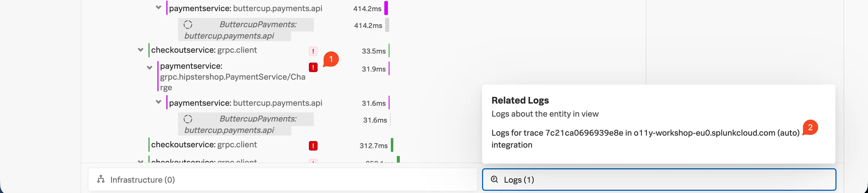Click the magnifier icon in the Logs (1) tab
The width and height of the screenshot is (868, 193).
tap(494, 179)
